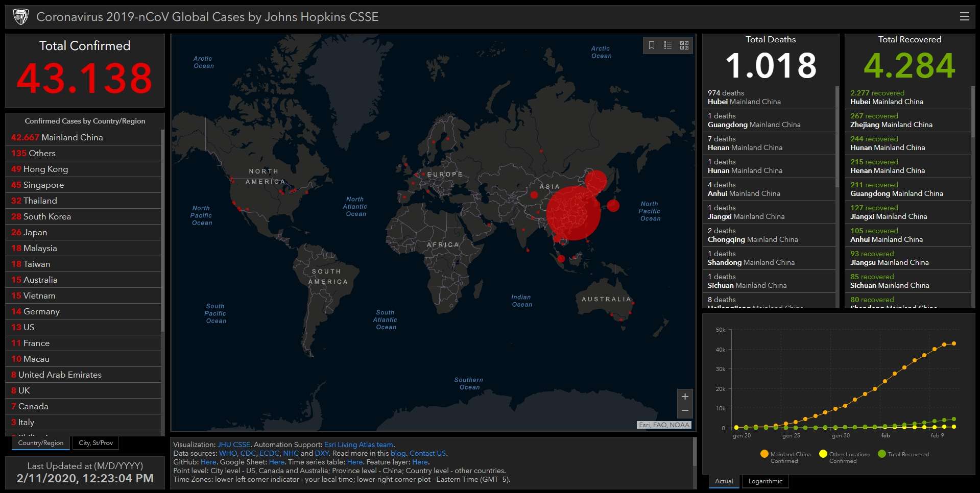This screenshot has height=493, width=980.
Task: Open the WHO data source link
Action: tap(228, 453)
